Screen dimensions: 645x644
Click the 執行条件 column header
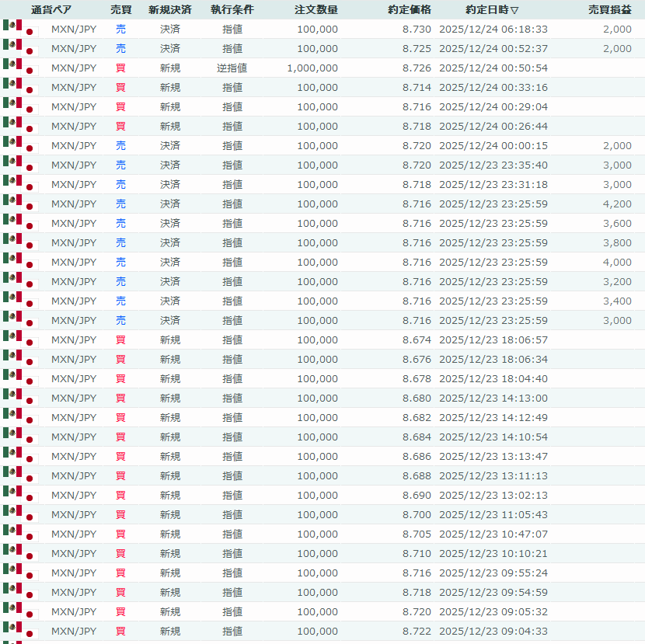pos(232,10)
